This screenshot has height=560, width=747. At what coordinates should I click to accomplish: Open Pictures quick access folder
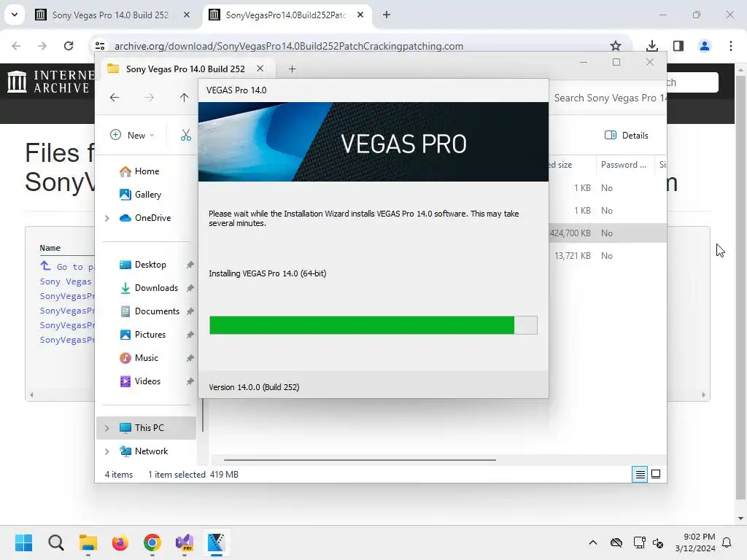(142, 335)
